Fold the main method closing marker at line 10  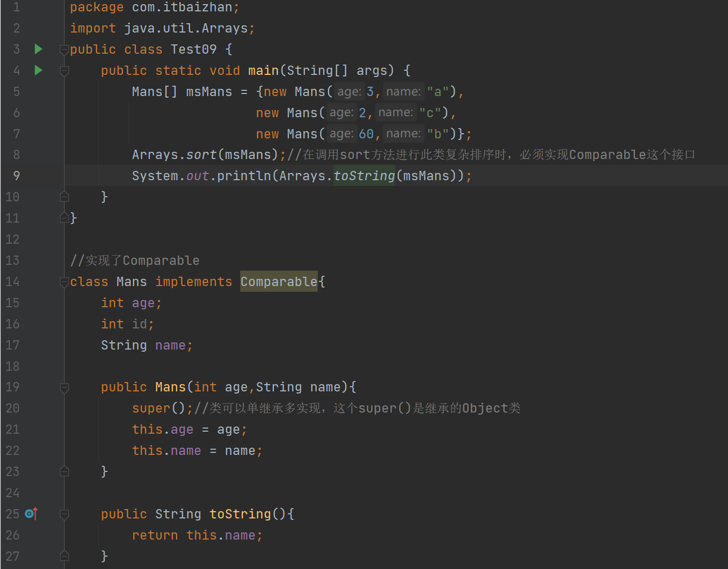click(65, 196)
